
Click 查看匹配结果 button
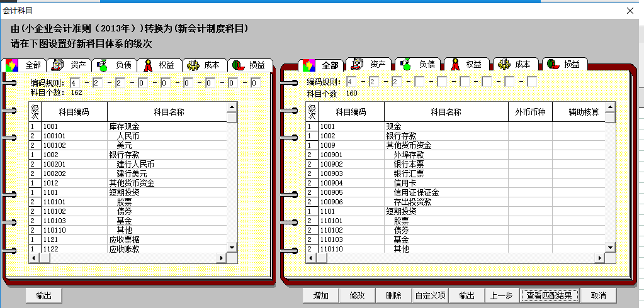pos(550,295)
